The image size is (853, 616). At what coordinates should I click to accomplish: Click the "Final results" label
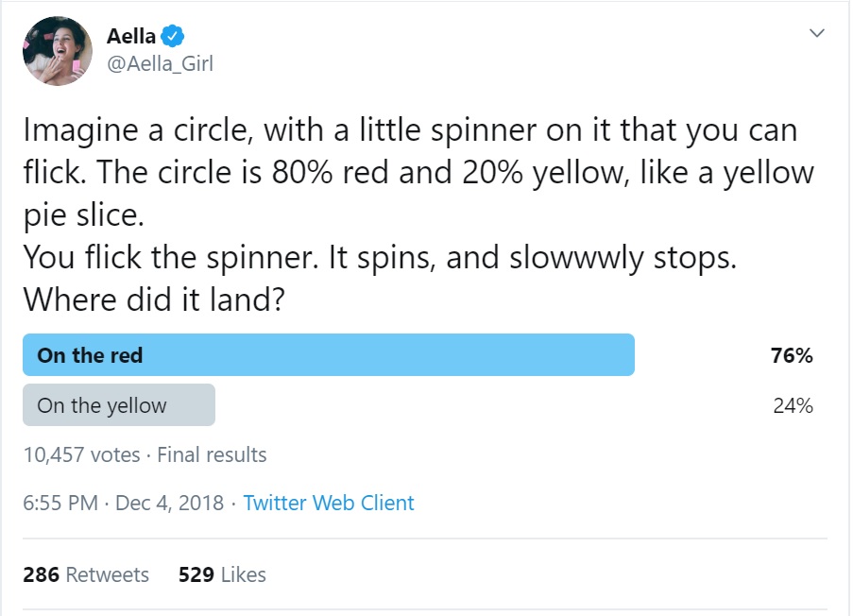pyautogui.click(x=212, y=454)
